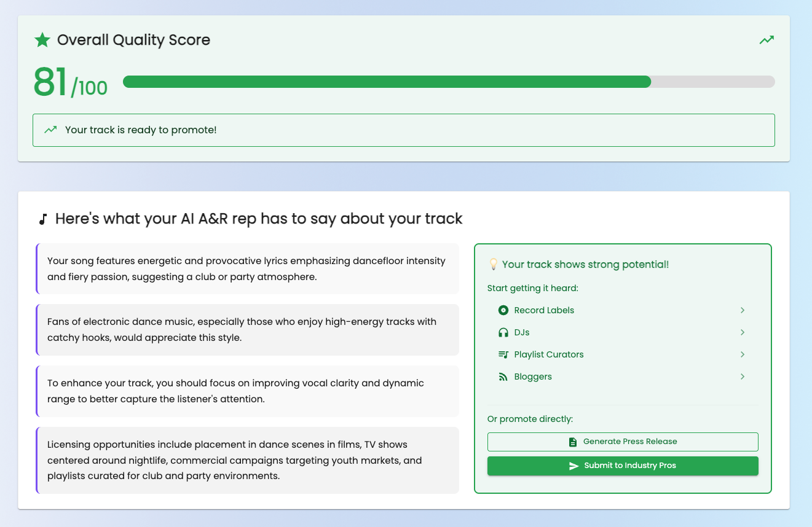Select the playlist icon beside Playlist Curators
Image resolution: width=812 pixels, height=527 pixels.
(x=503, y=354)
